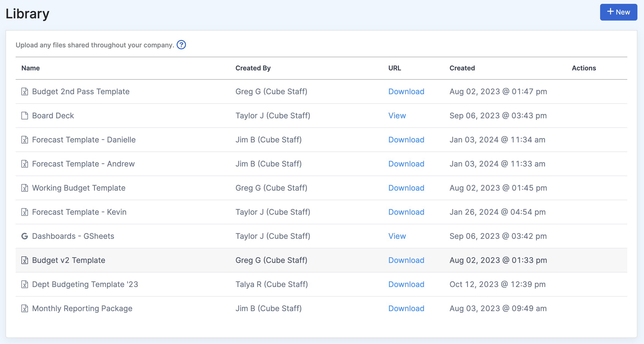The height and width of the screenshot is (344, 644).
Task: Click the Excel icon for Dept Budgeting Template '23
Action: click(25, 284)
